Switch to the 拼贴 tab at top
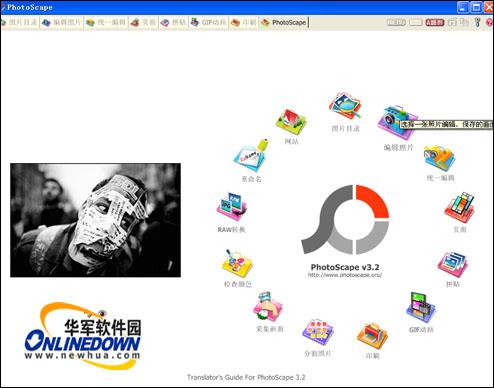 [173, 23]
